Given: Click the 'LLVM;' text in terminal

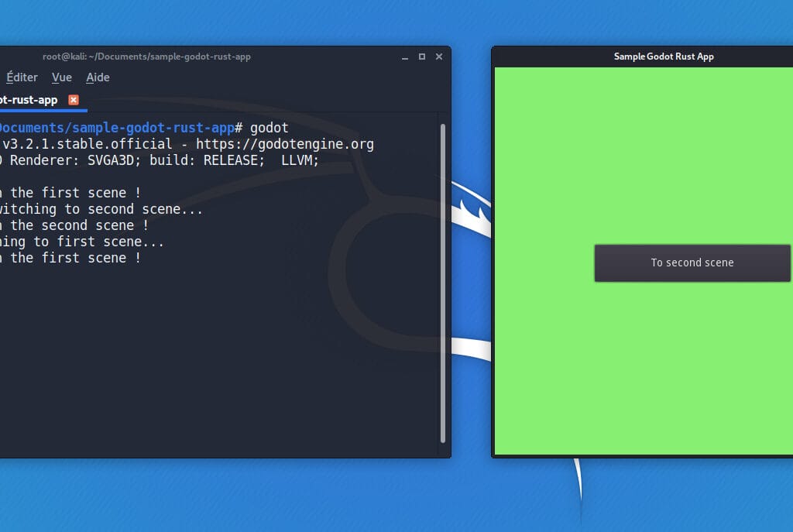Looking at the screenshot, I should pyautogui.click(x=300, y=160).
